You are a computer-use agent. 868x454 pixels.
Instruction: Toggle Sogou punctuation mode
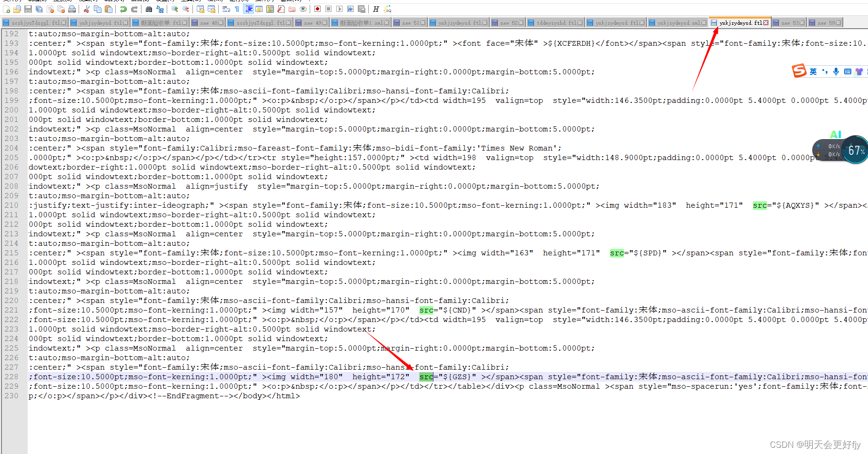pyautogui.click(x=825, y=71)
